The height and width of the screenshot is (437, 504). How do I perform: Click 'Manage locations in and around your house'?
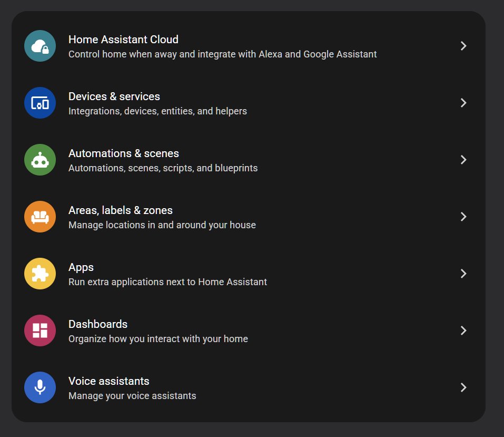(x=162, y=225)
